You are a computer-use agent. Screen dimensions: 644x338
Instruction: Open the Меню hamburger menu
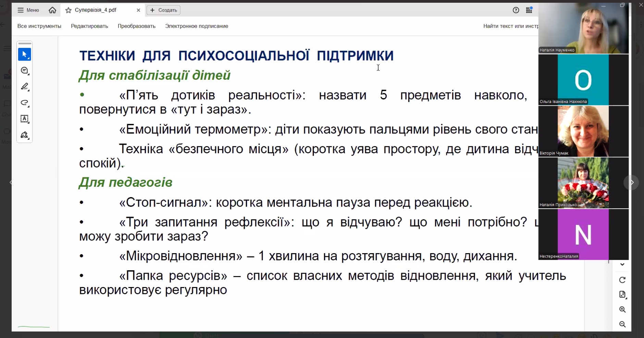[x=28, y=10]
